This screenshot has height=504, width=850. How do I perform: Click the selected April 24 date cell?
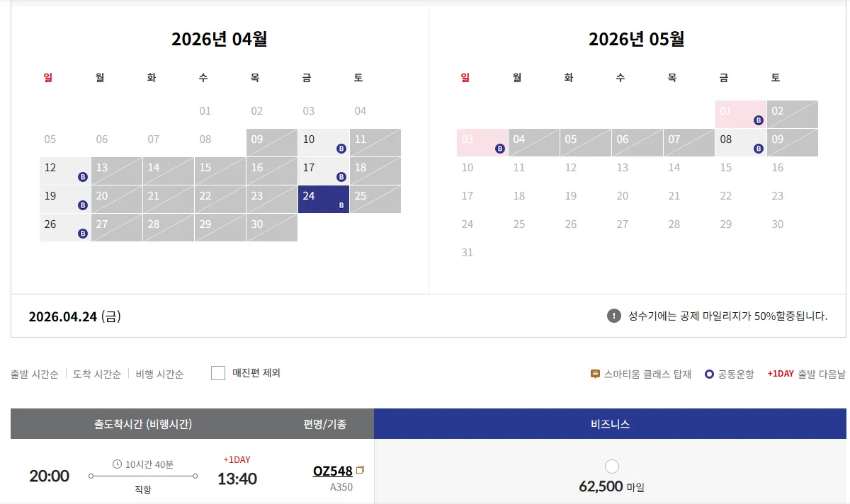323,199
